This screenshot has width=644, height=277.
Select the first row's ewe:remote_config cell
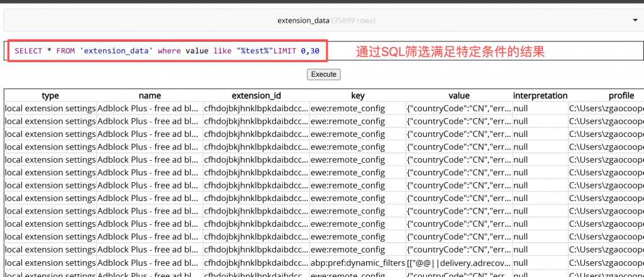point(357,108)
